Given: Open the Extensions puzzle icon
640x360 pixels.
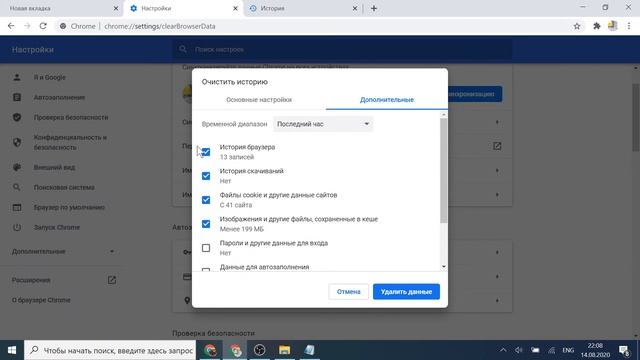Looking at the screenshot, I should (596, 26).
